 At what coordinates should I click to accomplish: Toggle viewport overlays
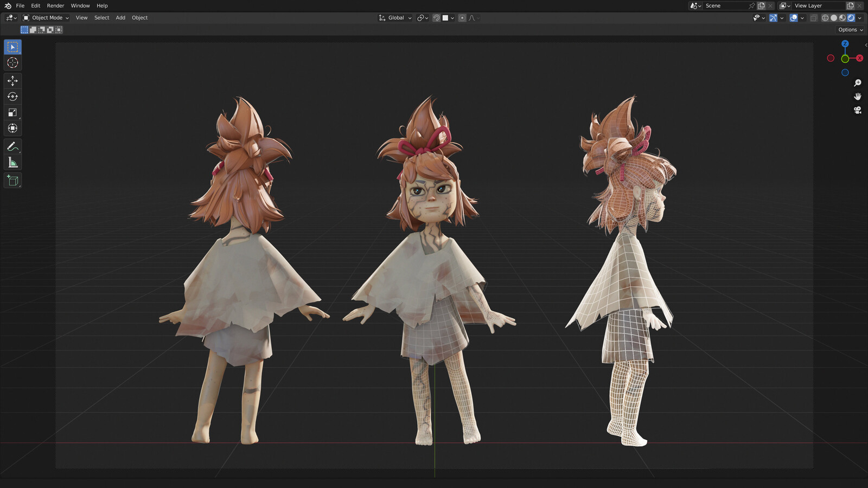[x=794, y=18]
